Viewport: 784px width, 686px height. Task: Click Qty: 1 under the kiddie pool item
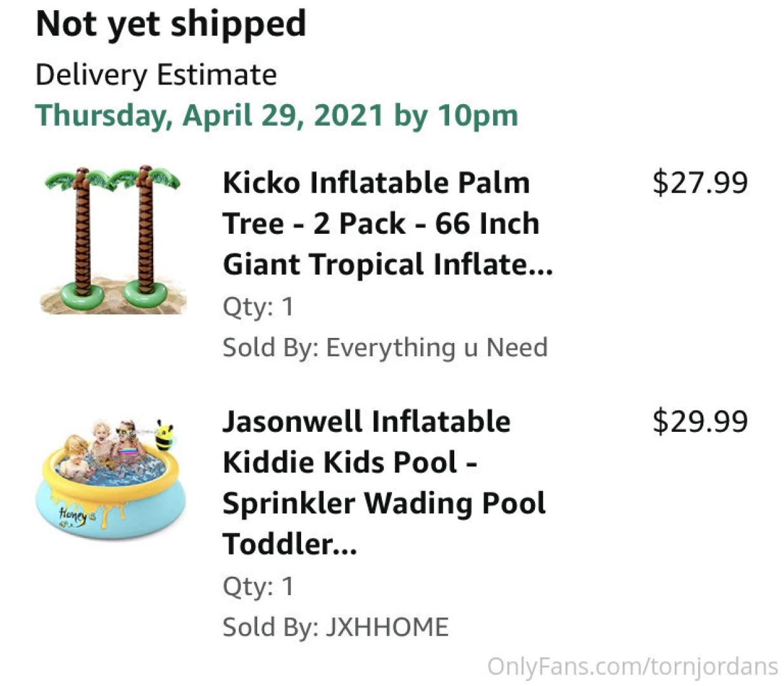point(258,586)
